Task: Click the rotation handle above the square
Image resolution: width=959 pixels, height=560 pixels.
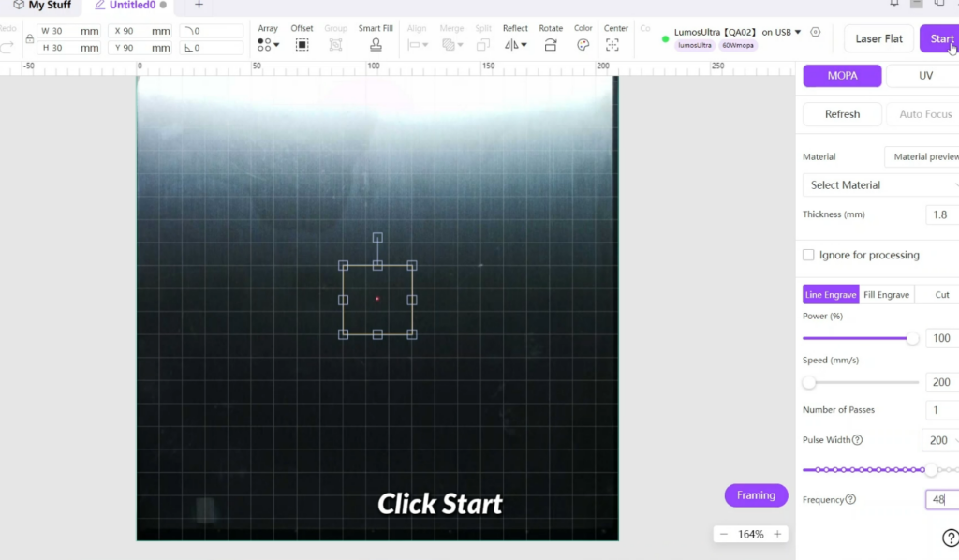Action: pyautogui.click(x=377, y=238)
